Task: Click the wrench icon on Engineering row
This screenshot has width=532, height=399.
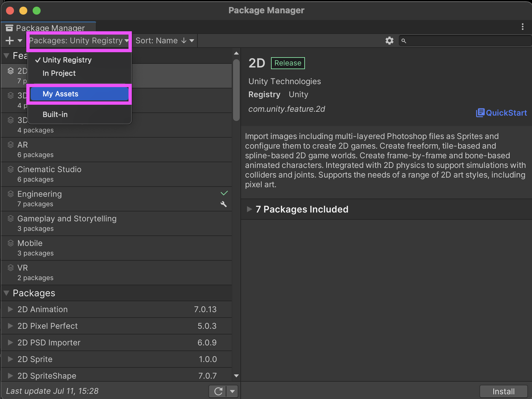Action: click(x=224, y=204)
